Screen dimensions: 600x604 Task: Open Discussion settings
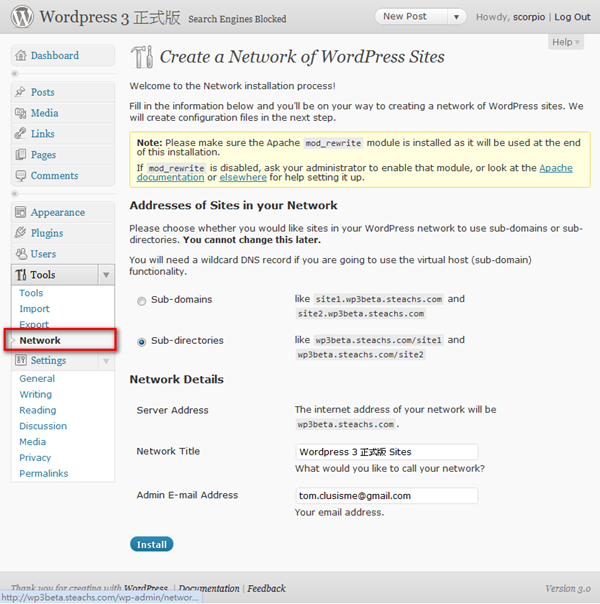[x=43, y=426]
